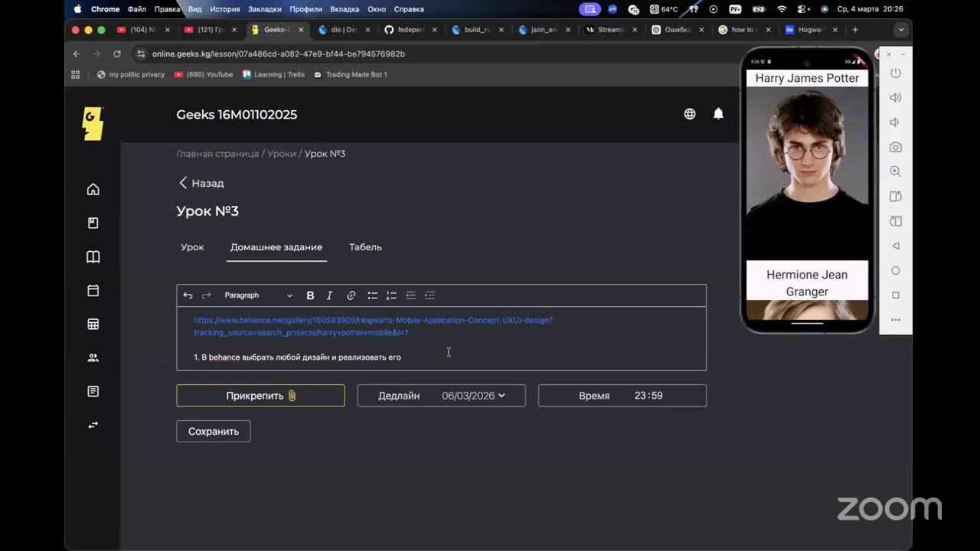Click the yellow Geeks logo
980x551 pixels.
pyautogui.click(x=93, y=123)
